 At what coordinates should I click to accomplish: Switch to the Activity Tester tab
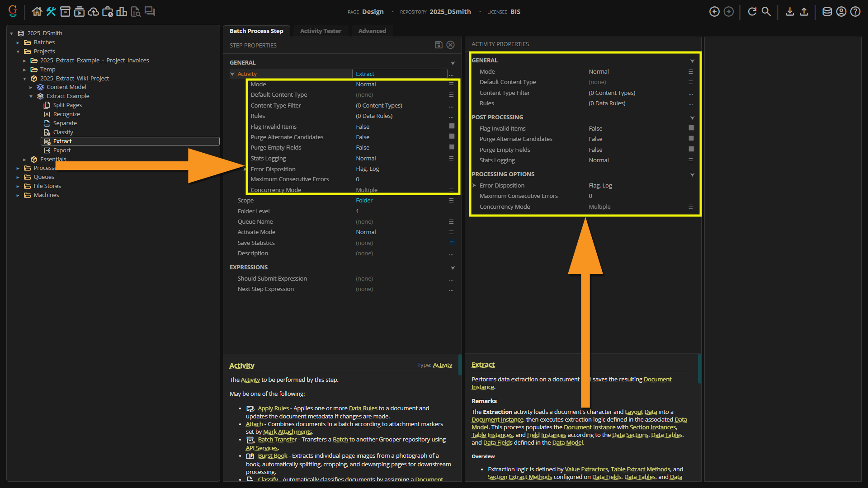click(321, 31)
